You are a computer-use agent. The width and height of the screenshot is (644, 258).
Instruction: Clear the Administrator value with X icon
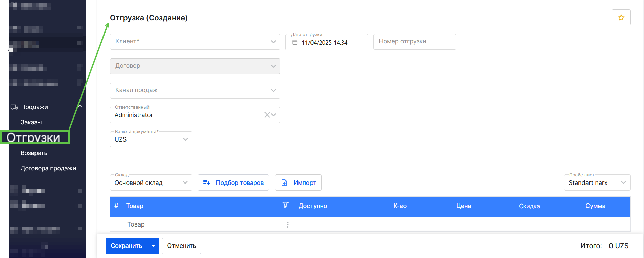pyautogui.click(x=267, y=115)
